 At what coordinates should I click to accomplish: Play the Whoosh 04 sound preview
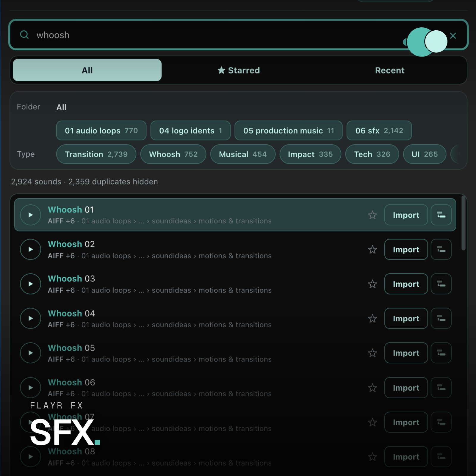tap(30, 318)
